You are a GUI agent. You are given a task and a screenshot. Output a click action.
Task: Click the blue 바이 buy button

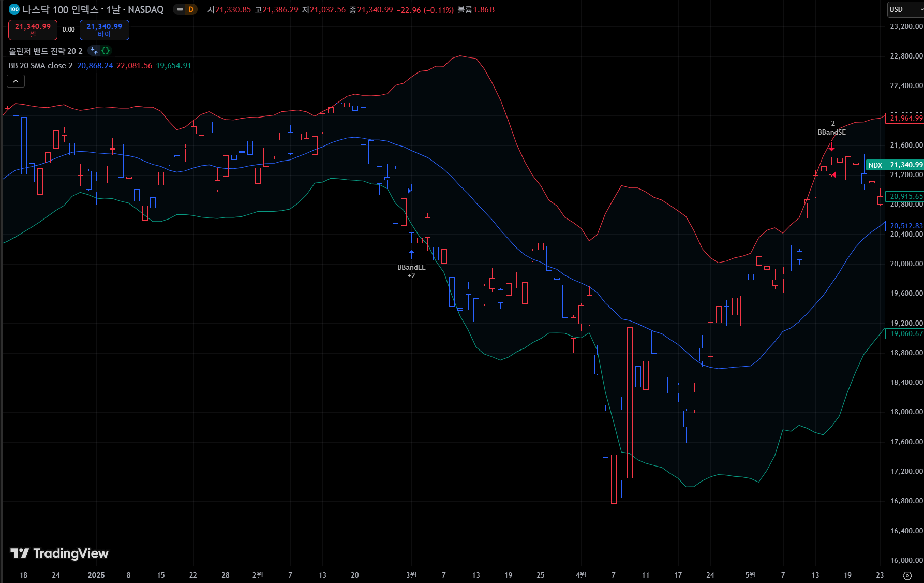[104, 30]
